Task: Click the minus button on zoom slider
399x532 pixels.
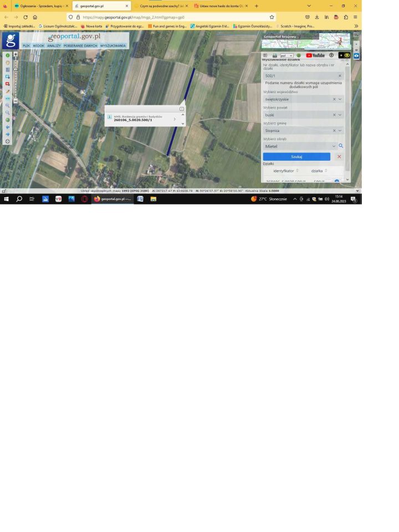Action: (x=16, y=101)
